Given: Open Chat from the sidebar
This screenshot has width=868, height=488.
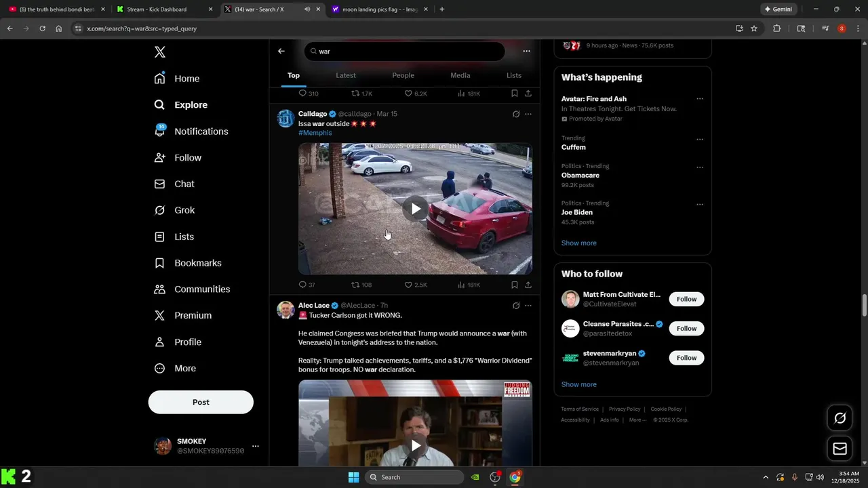Looking at the screenshot, I should coord(174,184).
